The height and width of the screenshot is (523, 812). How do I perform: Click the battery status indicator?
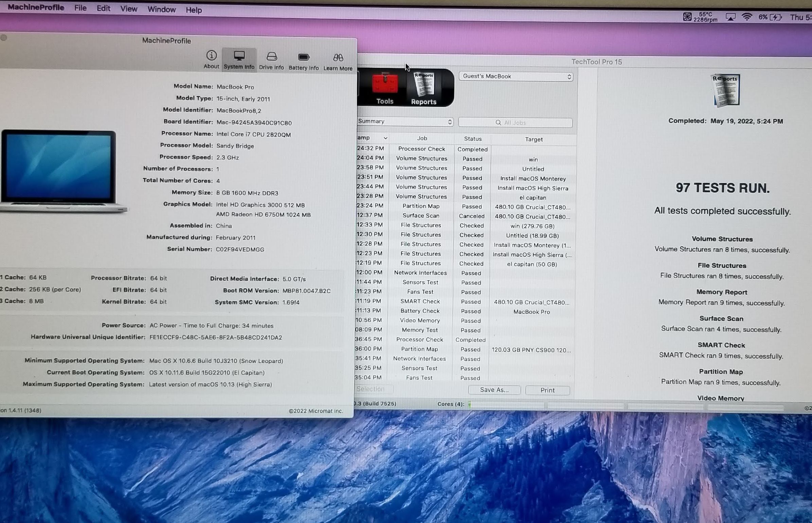pos(775,18)
